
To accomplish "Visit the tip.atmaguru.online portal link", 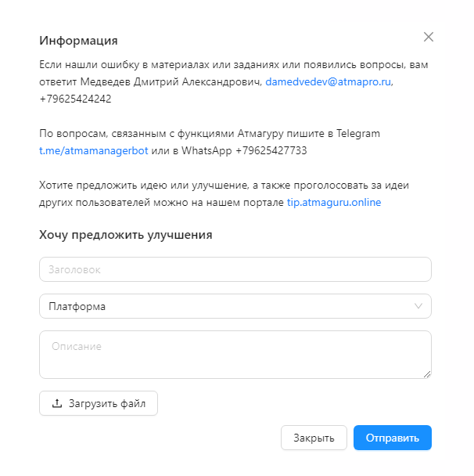I will (334, 202).
